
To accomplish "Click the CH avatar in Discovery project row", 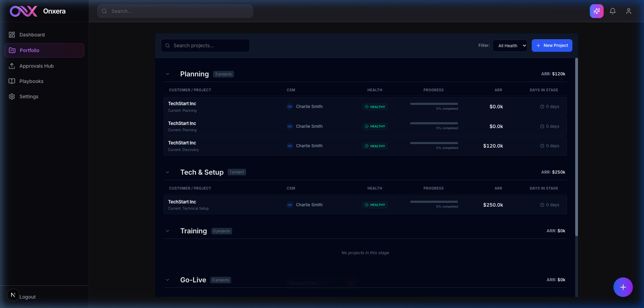I will click(x=290, y=146).
